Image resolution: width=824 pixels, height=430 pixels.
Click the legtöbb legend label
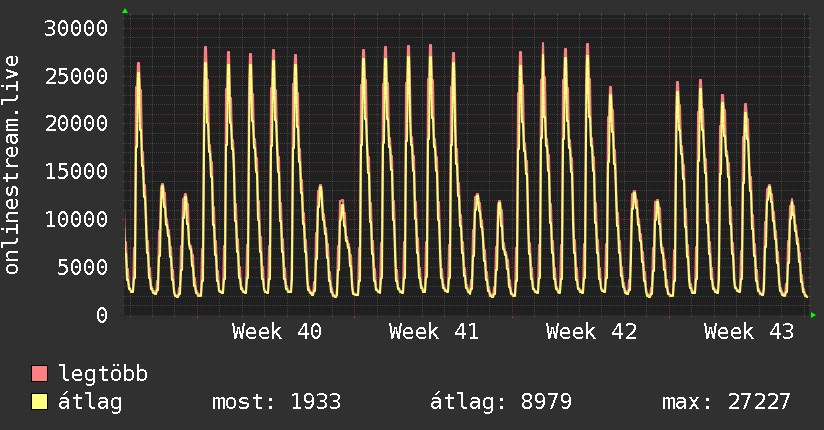103,373
